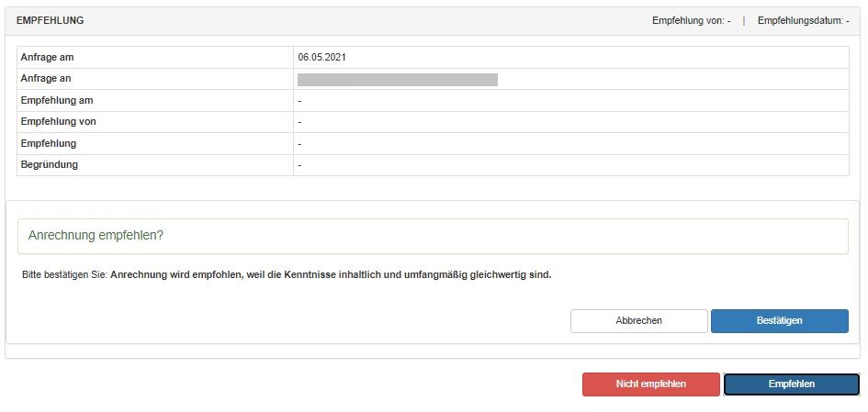The image size is (868, 412).
Task: Select the 'Anfrage am' row label
Action: (x=47, y=57)
